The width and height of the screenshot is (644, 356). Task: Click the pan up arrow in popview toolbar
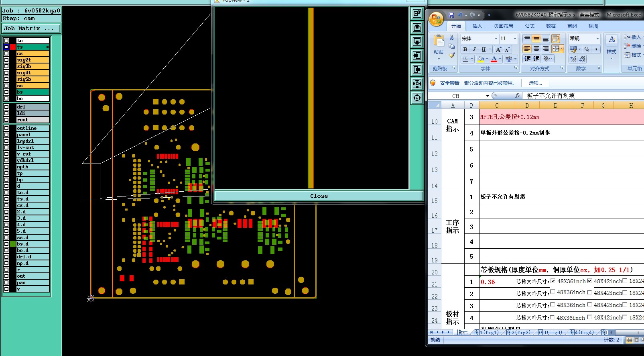point(417,28)
